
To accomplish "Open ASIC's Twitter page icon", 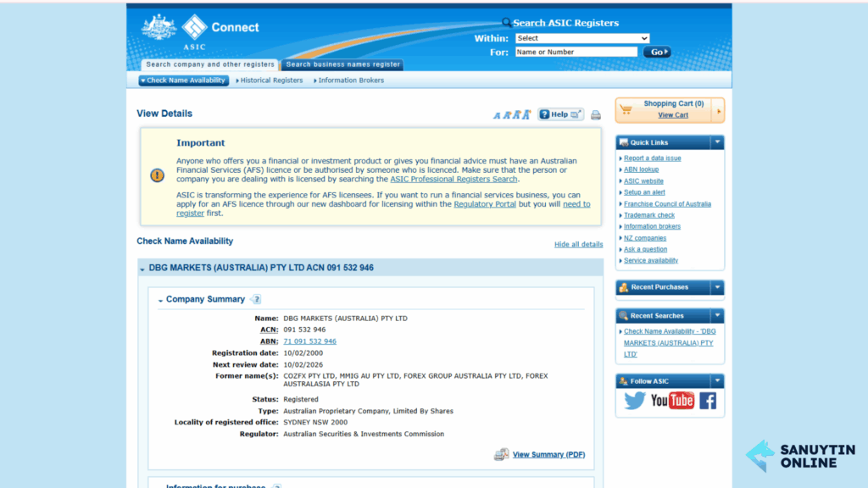I will coord(634,401).
